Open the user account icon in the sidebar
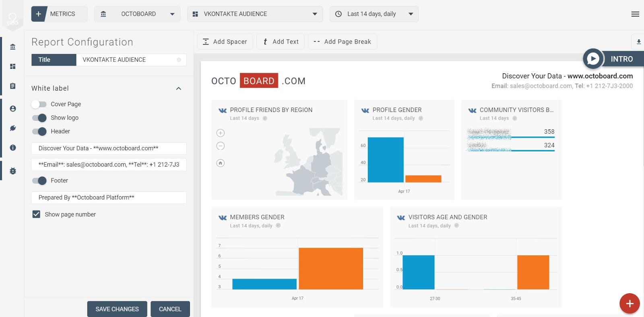 click(13, 109)
